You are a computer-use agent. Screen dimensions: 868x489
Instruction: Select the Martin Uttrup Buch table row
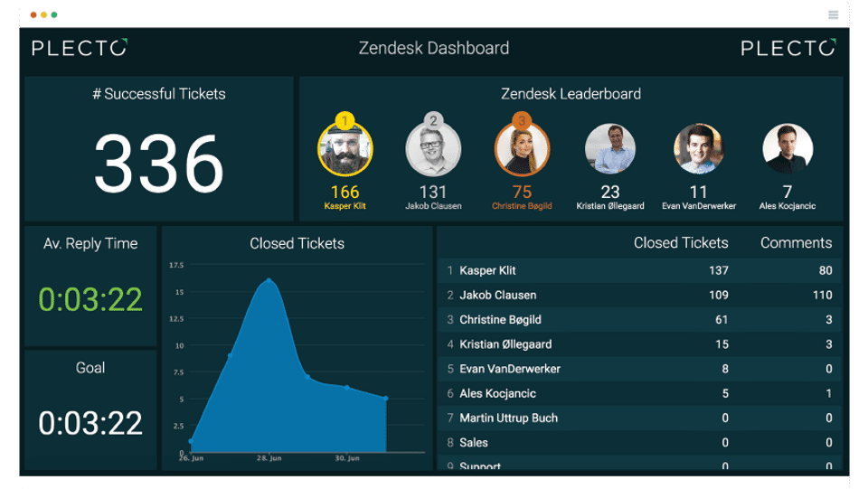pos(639,418)
